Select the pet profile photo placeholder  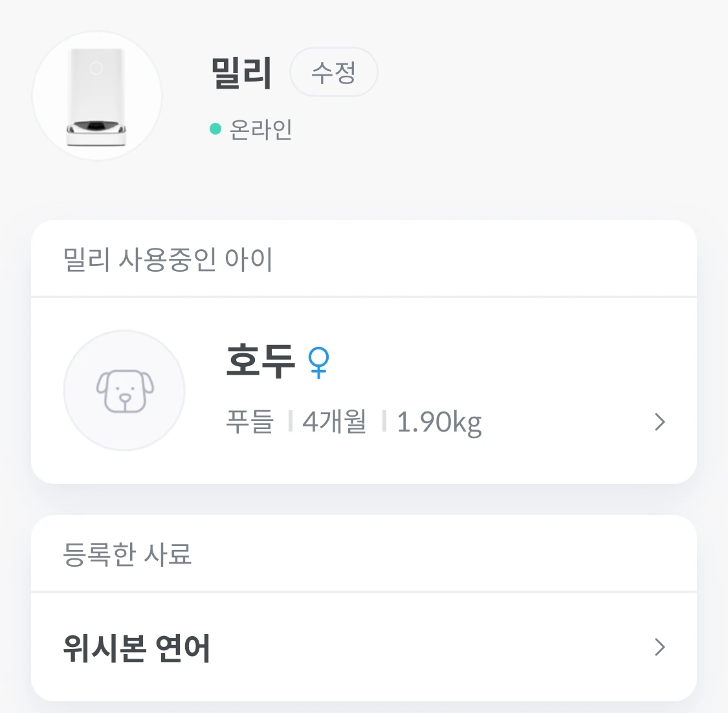click(x=124, y=390)
